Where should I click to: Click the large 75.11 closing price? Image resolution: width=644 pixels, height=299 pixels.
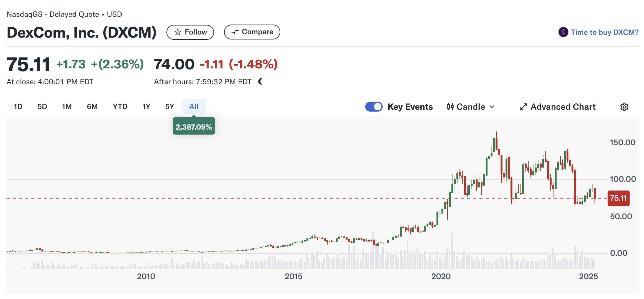click(28, 65)
